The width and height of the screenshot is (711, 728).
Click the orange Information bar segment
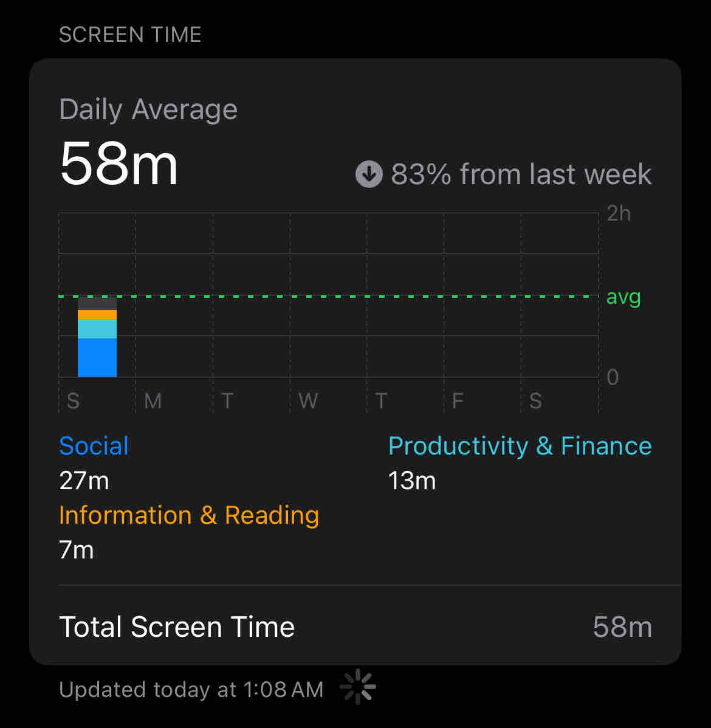[97, 315]
